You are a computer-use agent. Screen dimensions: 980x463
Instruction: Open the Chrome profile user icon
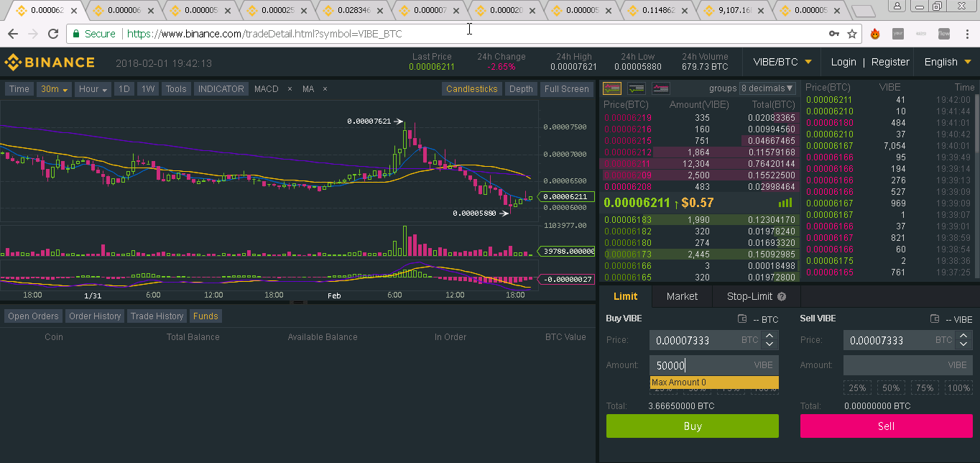tap(897, 6)
